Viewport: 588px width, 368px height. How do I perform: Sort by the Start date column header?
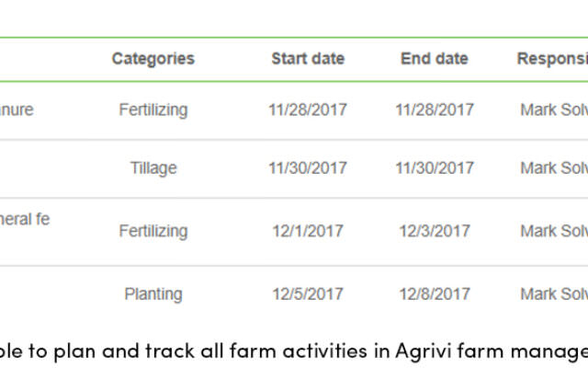pyautogui.click(x=308, y=59)
